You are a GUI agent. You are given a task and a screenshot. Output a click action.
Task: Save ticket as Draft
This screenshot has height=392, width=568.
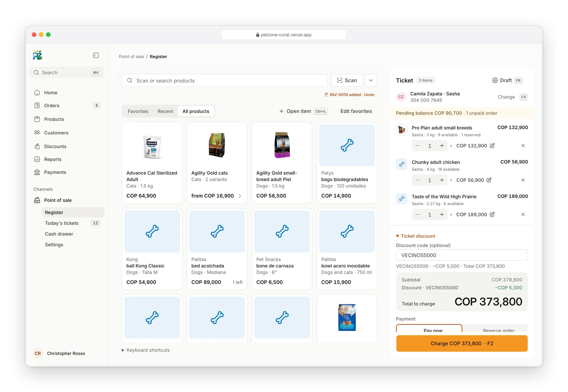pos(507,81)
